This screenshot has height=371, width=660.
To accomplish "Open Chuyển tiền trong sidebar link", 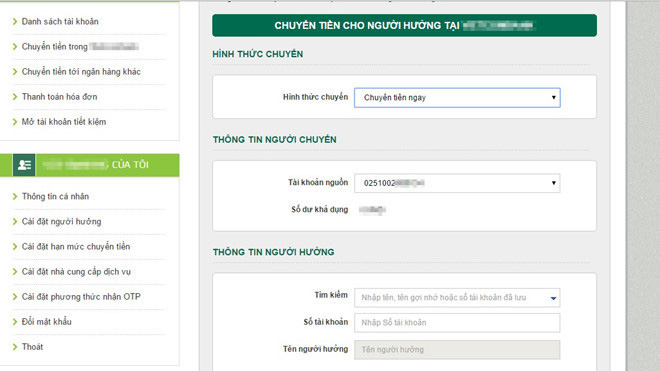I will click(x=80, y=47).
